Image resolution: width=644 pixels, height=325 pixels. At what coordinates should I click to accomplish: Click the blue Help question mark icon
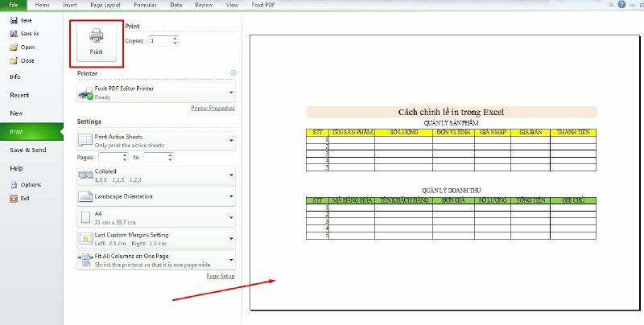click(x=621, y=5)
